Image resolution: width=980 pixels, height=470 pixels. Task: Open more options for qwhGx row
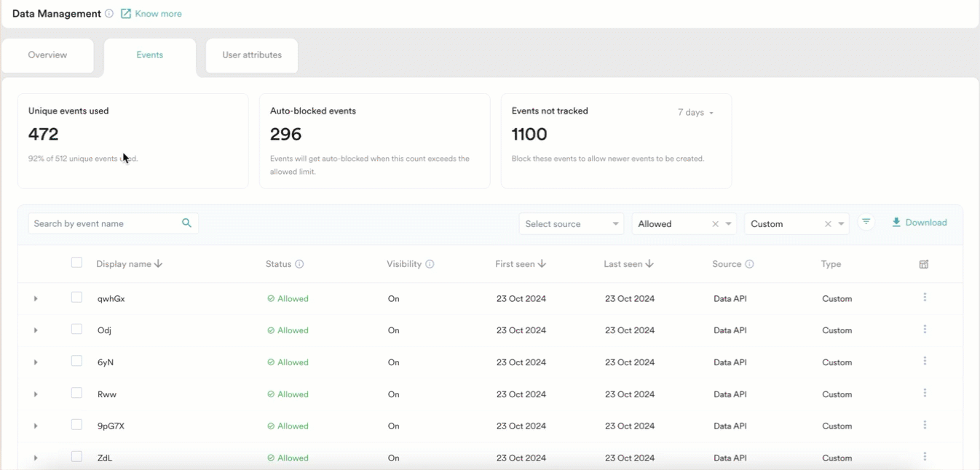coord(925,298)
